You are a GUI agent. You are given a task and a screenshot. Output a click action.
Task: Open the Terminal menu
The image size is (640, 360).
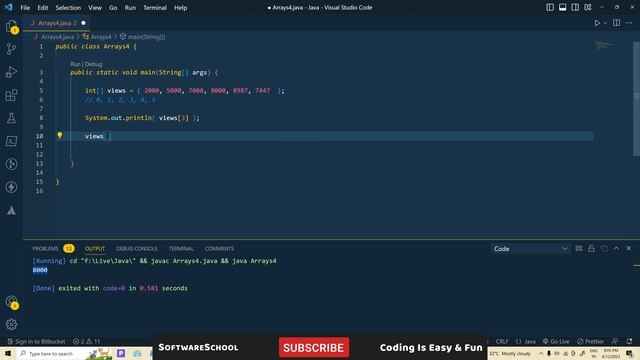(155, 7)
